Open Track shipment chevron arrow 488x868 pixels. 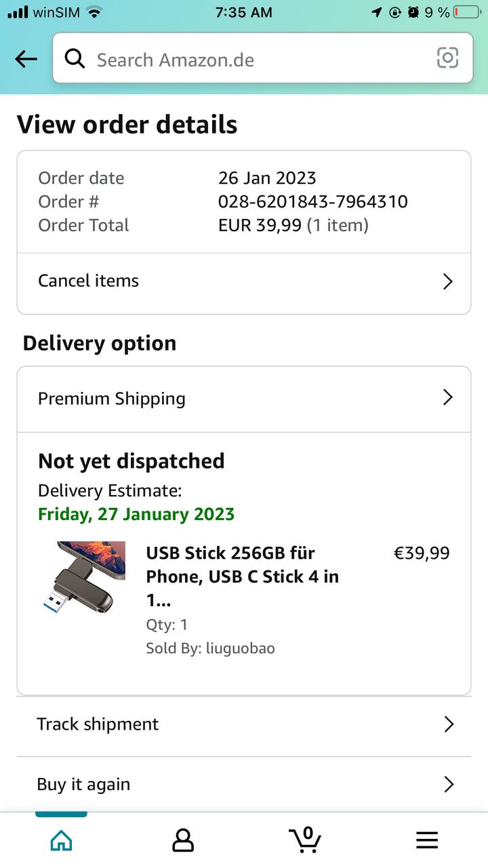tap(448, 724)
